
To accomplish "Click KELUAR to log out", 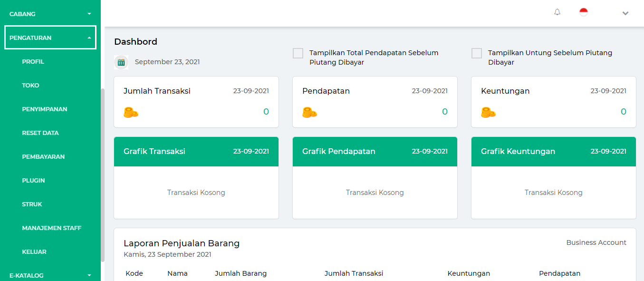I will 34,252.
